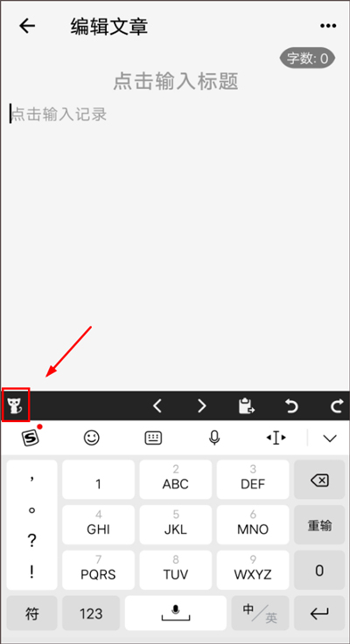Open the emoji smiley panel
The image size is (350, 644).
[91, 439]
